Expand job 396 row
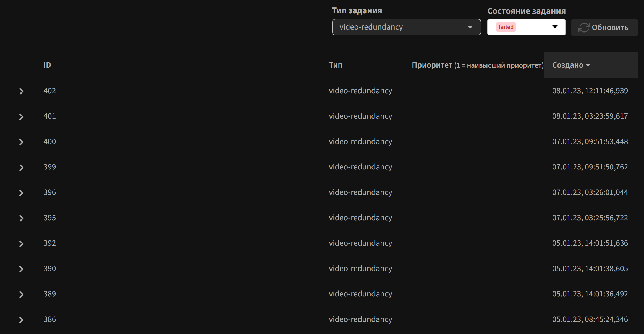 21,193
